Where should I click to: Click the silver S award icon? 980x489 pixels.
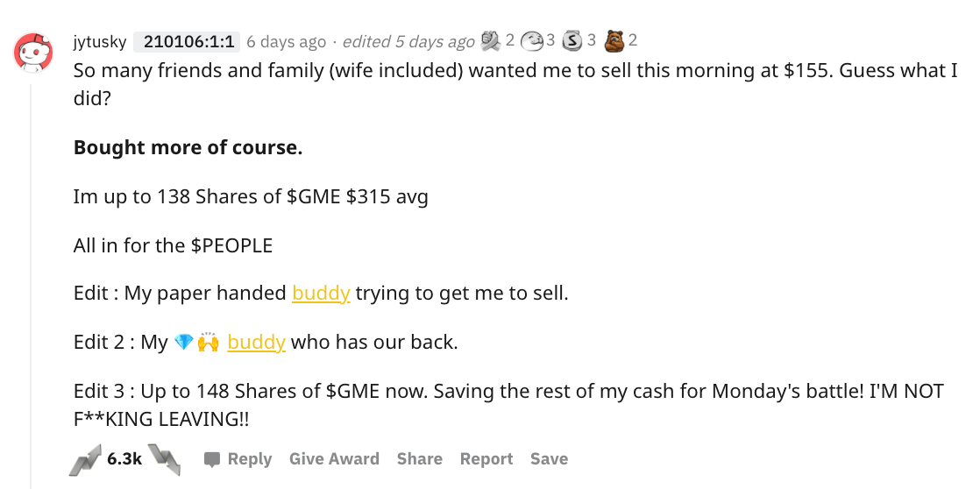[572, 41]
